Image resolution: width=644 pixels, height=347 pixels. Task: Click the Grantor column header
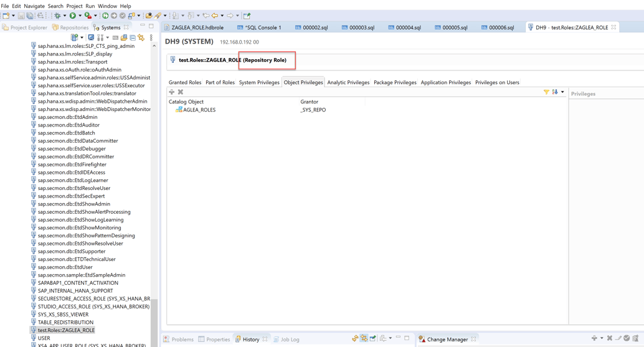click(x=310, y=102)
